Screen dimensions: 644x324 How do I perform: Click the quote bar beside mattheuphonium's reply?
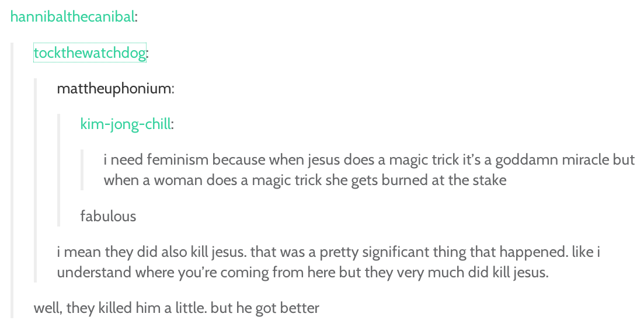(x=35, y=180)
